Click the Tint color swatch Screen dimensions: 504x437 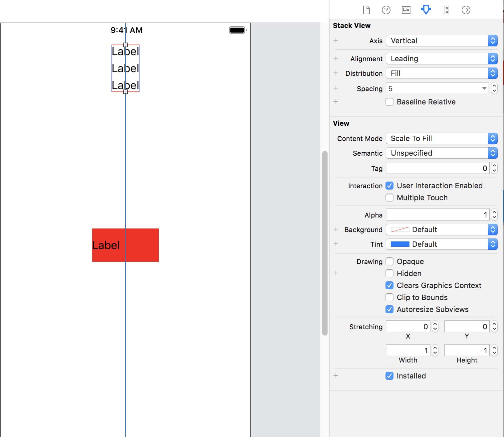tap(400, 244)
